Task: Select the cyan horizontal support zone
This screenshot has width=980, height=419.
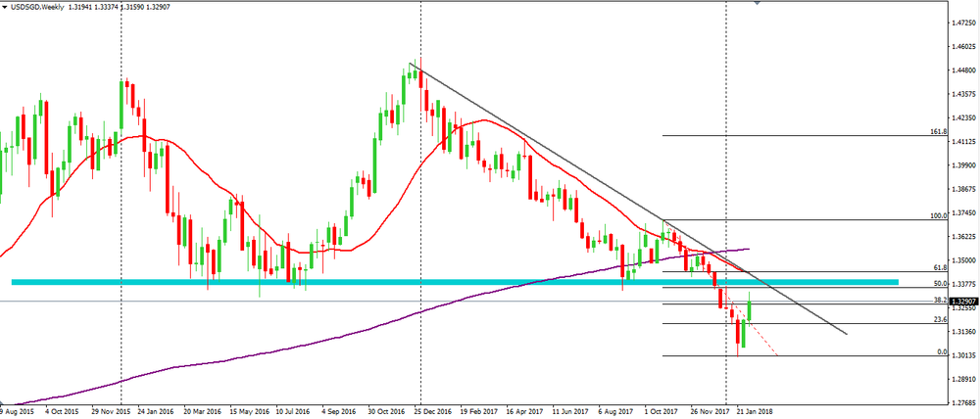Action: coord(455,282)
